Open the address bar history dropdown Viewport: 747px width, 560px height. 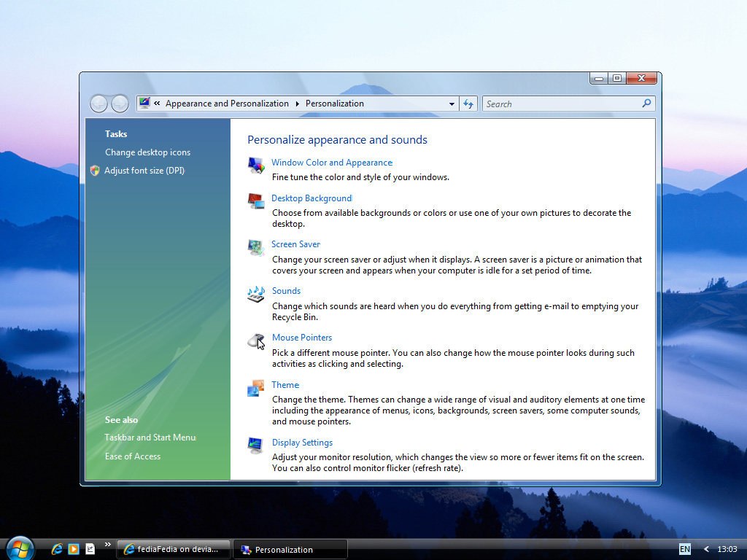tap(452, 104)
